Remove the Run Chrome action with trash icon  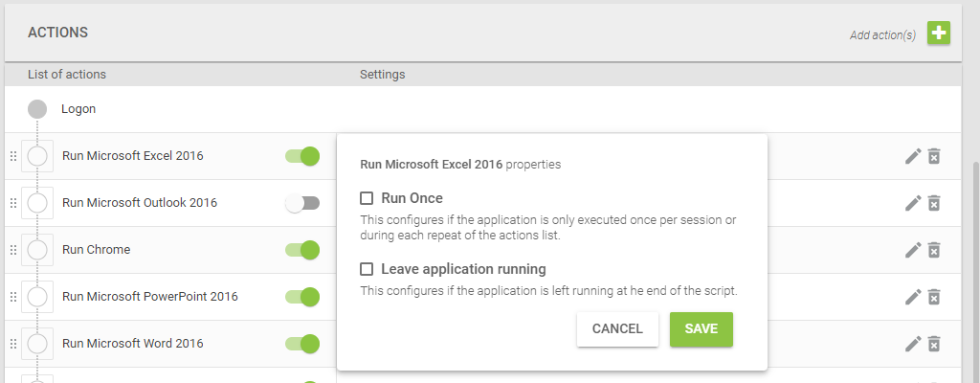934,250
